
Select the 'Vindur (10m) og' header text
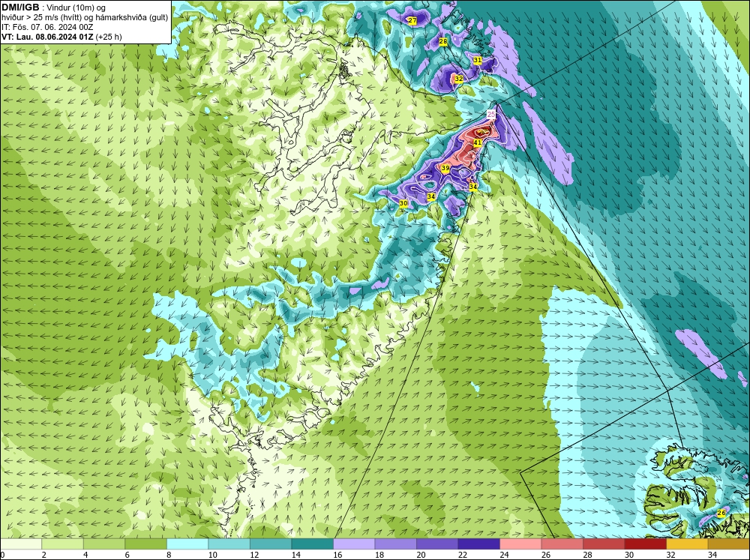(76, 7)
